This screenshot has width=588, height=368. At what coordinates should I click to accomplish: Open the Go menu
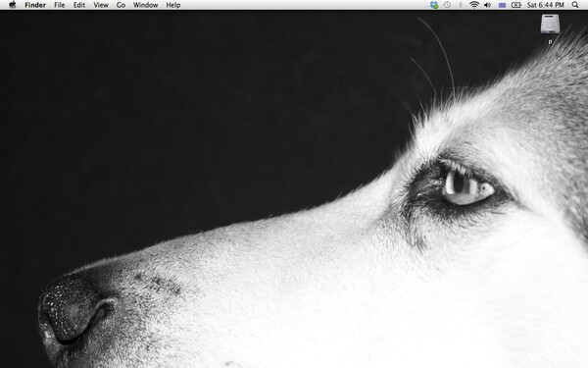coord(121,5)
